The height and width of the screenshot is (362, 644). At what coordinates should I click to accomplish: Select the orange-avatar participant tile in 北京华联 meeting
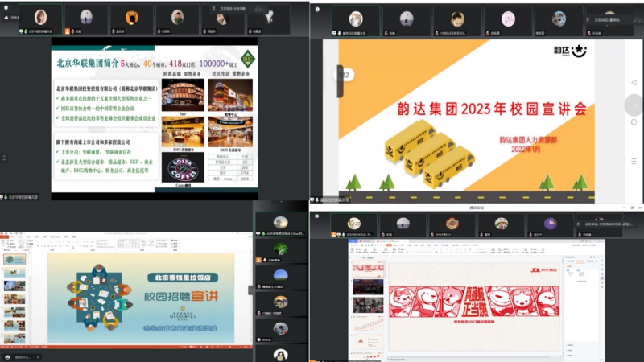tap(131, 19)
